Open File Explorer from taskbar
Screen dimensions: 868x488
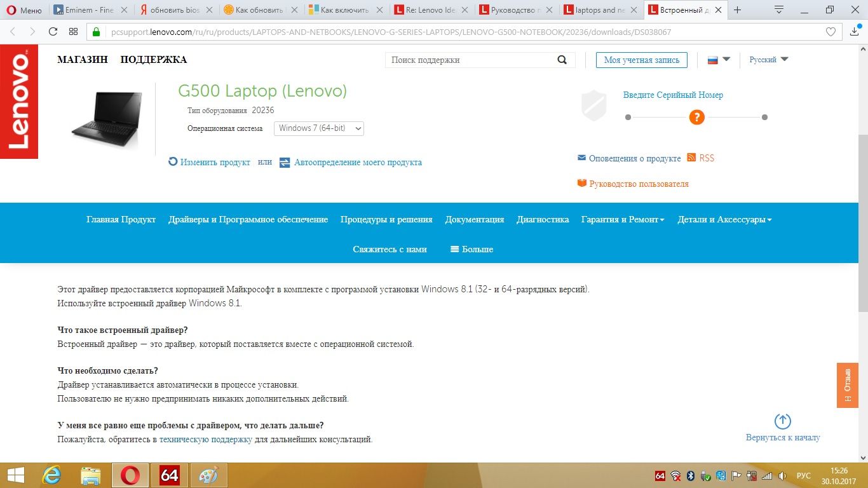coord(91,475)
